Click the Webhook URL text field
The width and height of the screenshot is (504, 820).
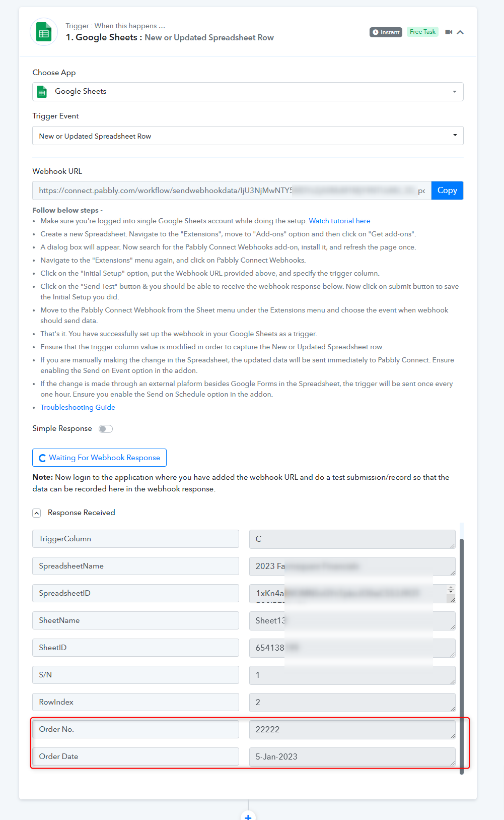[232, 191]
